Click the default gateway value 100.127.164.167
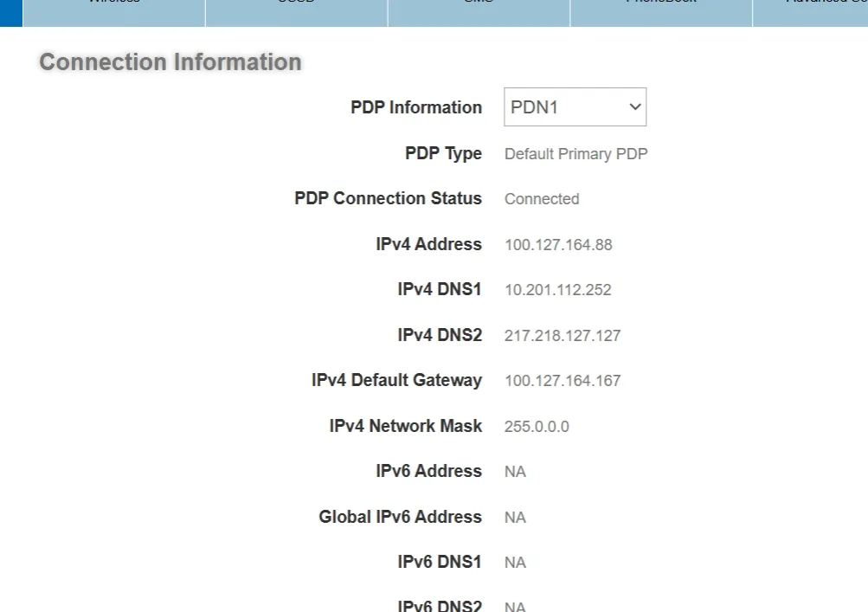 (563, 381)
